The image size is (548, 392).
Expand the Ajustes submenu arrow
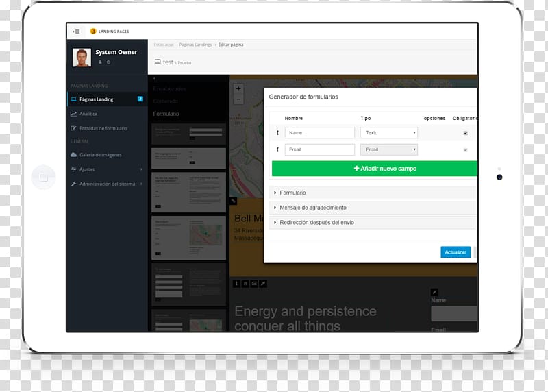141,169
